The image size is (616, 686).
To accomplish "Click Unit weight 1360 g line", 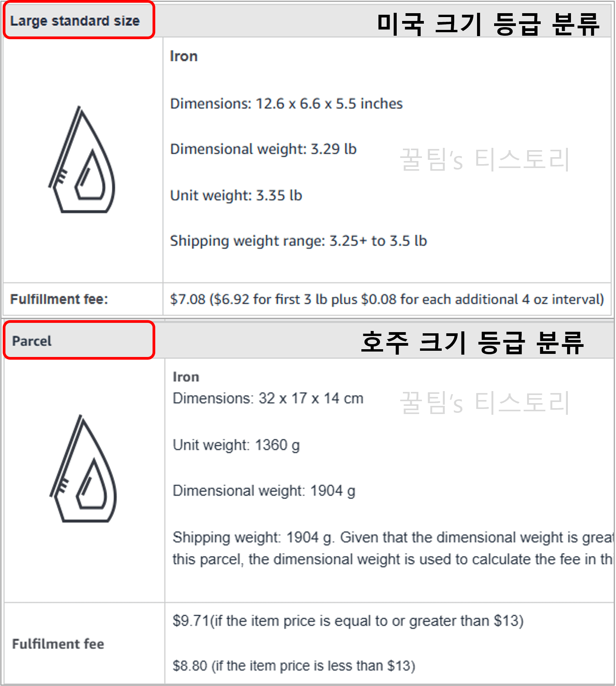I will 236,445.
